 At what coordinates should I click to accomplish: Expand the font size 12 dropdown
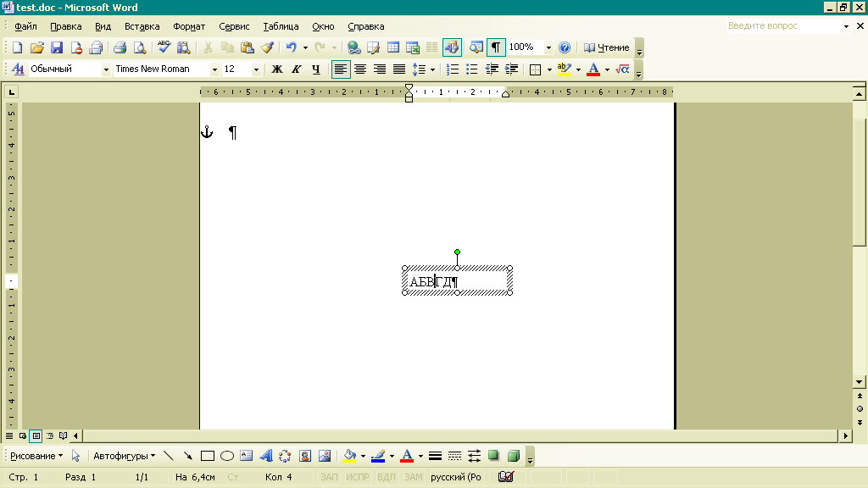257,69
